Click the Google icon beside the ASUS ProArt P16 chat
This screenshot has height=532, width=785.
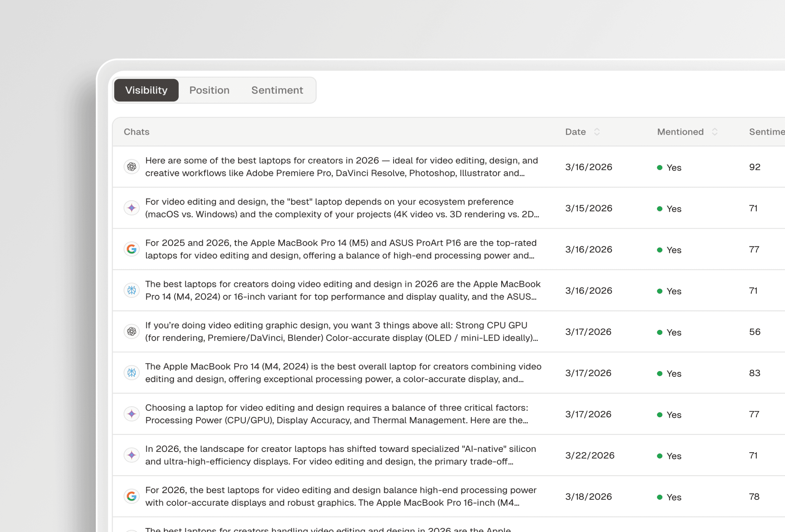click(x=132, y=249)
